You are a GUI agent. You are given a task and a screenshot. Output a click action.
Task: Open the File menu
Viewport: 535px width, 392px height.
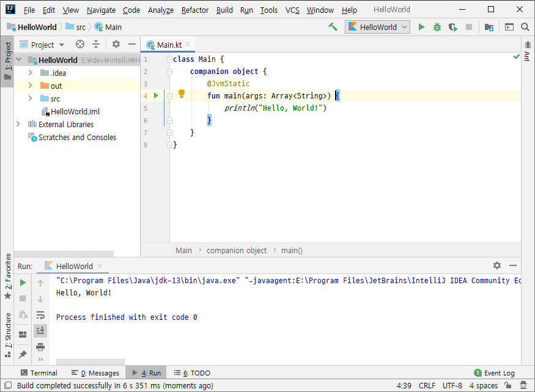[29, 10]
